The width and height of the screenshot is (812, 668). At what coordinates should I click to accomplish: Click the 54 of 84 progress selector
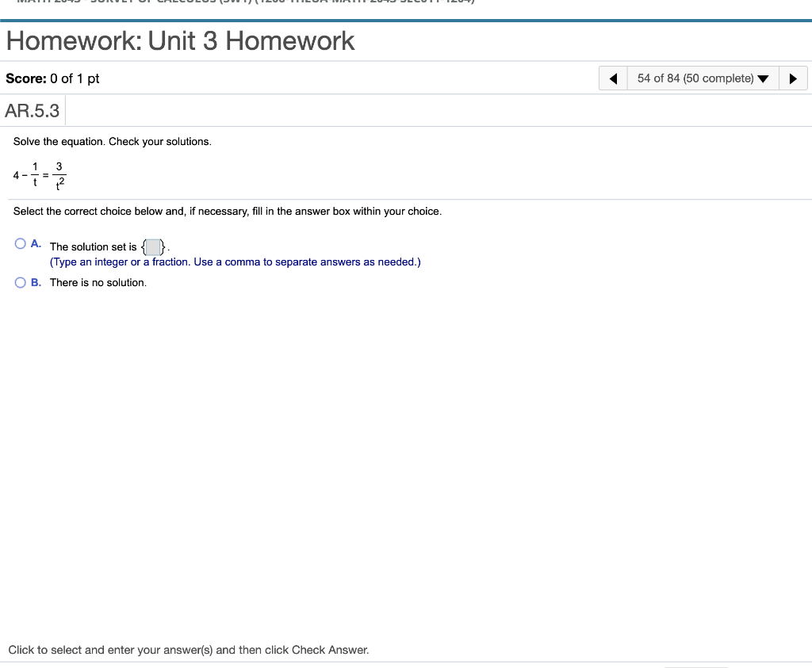pos(694,78)
